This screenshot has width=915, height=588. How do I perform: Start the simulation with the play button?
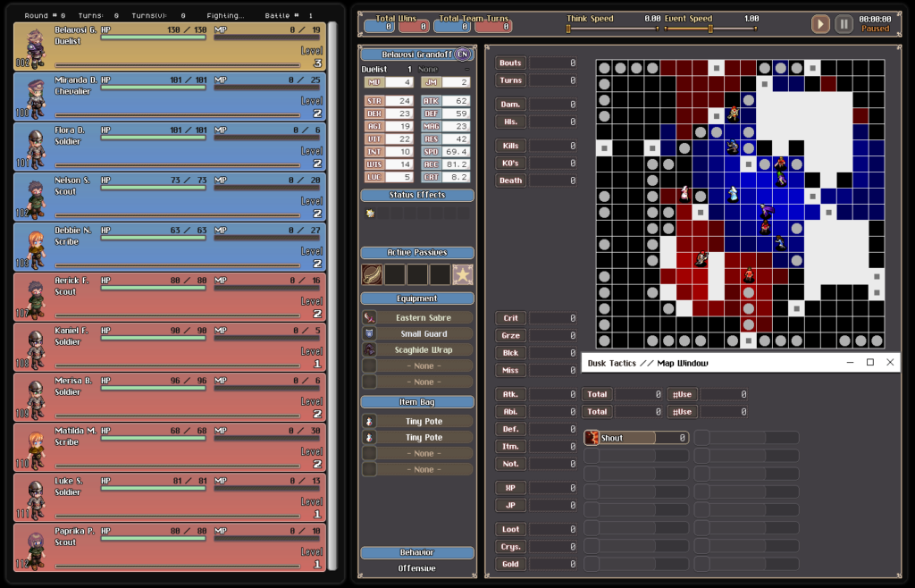pos(820,24)
